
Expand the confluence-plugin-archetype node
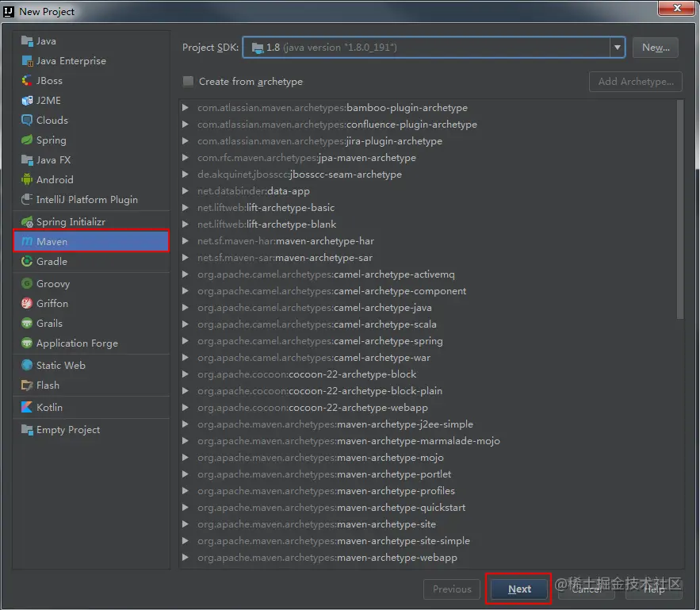[x=186, y=125]
